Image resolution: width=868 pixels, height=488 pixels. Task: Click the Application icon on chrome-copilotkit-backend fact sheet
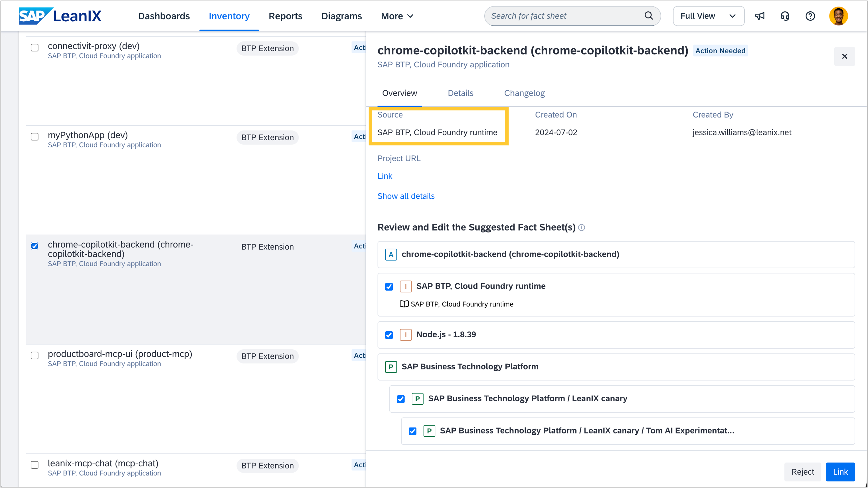(x=391, y=255)
